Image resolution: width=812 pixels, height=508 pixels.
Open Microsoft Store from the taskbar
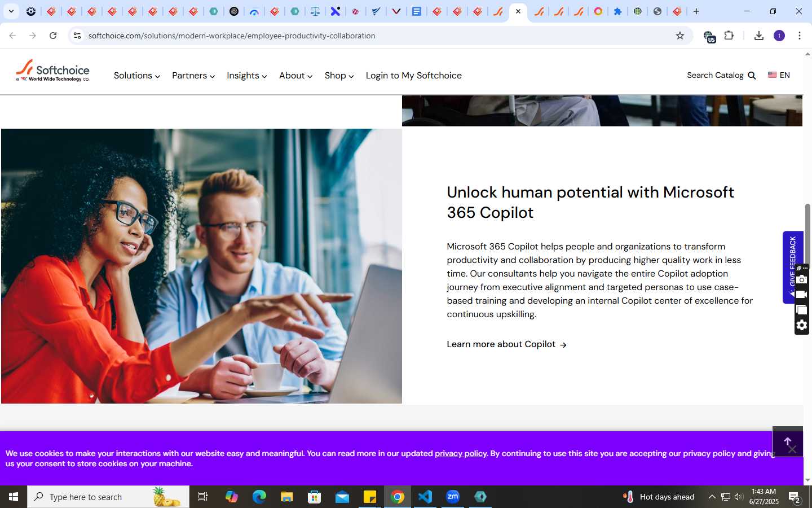coord(315,497)
